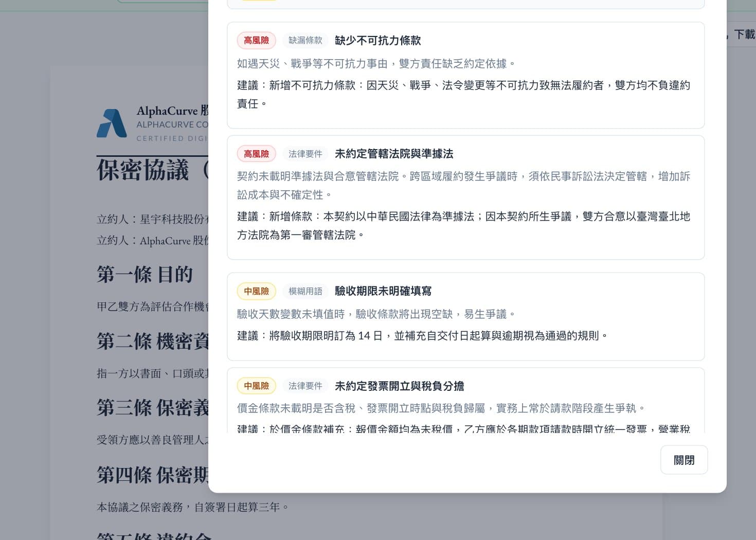The width and height of the screenshot is (756, 540).
Task: Click the 中風險 badge on 未約定發票開立與稅負分擔
Action: click(257, 386)
